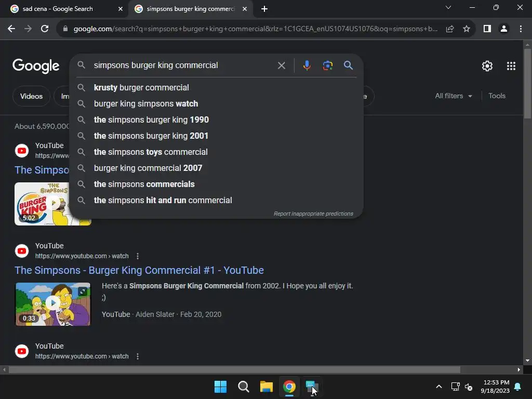Choose suggestion the simpsons commercials
Screen dimensions: 532x399
[216, 184]
